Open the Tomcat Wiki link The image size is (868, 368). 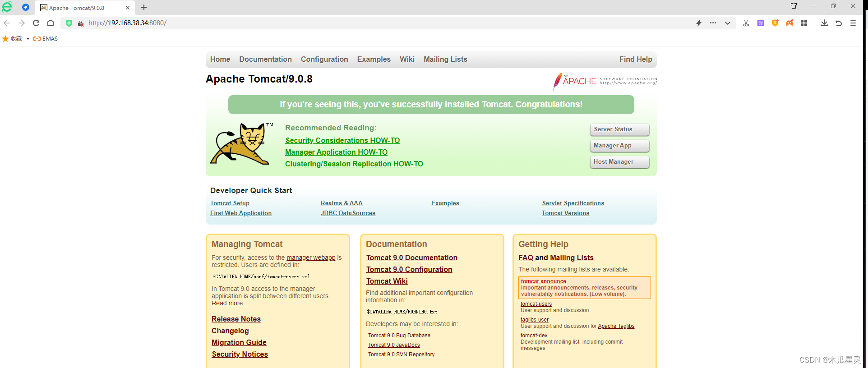[x=387, y=281]
